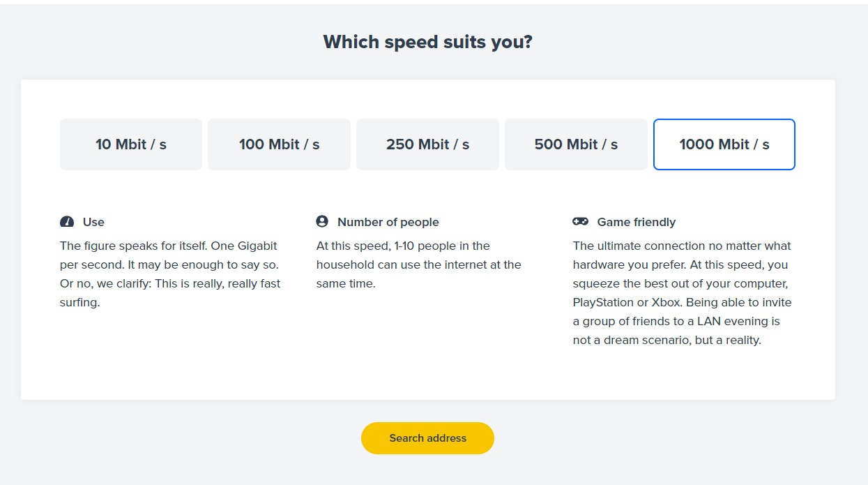Click the "Which speed suits you?" heading
The width and height of the screenshot is (868, 485).
[427, 42]
